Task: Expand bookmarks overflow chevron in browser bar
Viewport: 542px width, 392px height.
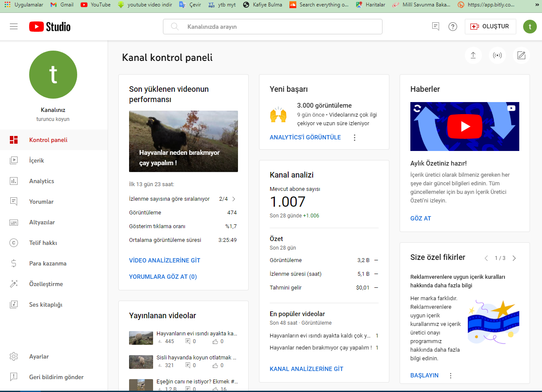Action: coord(537,5)
